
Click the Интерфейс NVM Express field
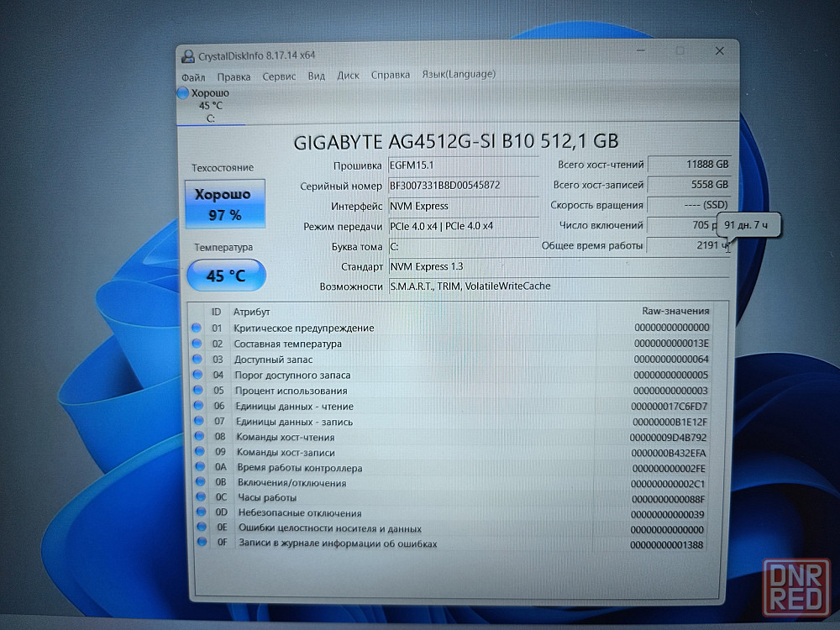click(464, 206)
